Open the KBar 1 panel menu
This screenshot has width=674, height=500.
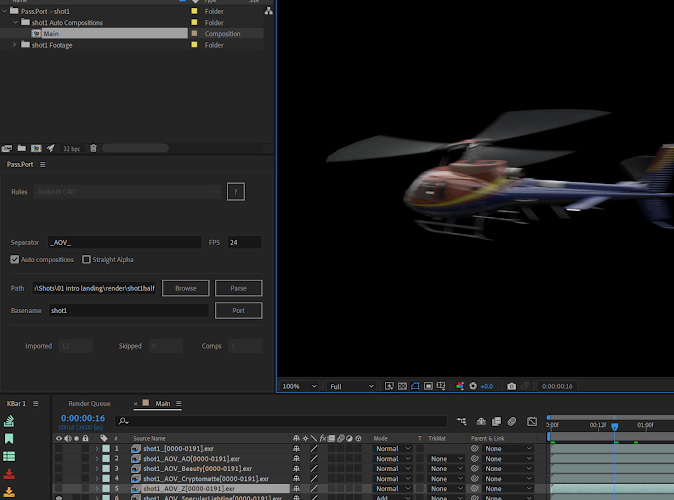click(36, 403)
